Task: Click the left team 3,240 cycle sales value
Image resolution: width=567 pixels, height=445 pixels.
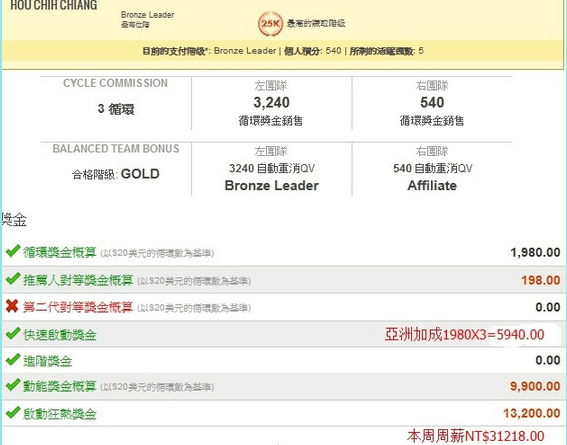Action: tap(272, 103)
